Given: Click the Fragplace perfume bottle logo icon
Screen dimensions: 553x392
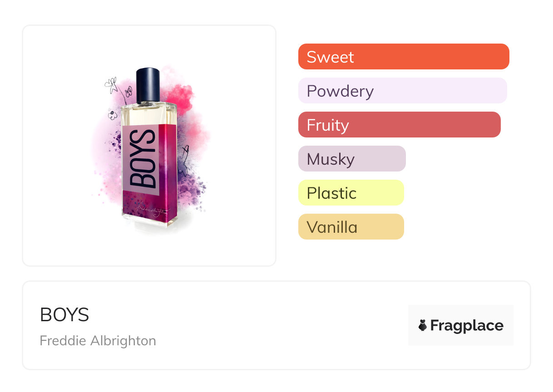Looking at the screenshot, I should coord(423,325).
